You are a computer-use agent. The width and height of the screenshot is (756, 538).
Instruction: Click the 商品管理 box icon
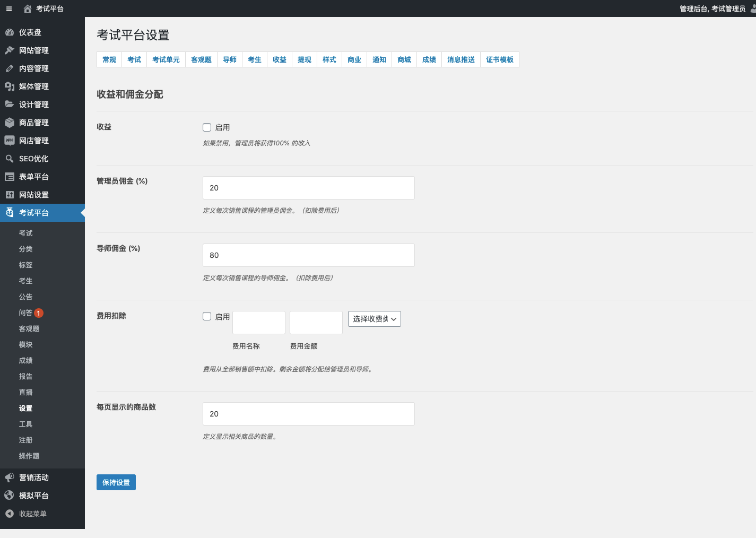10,123
